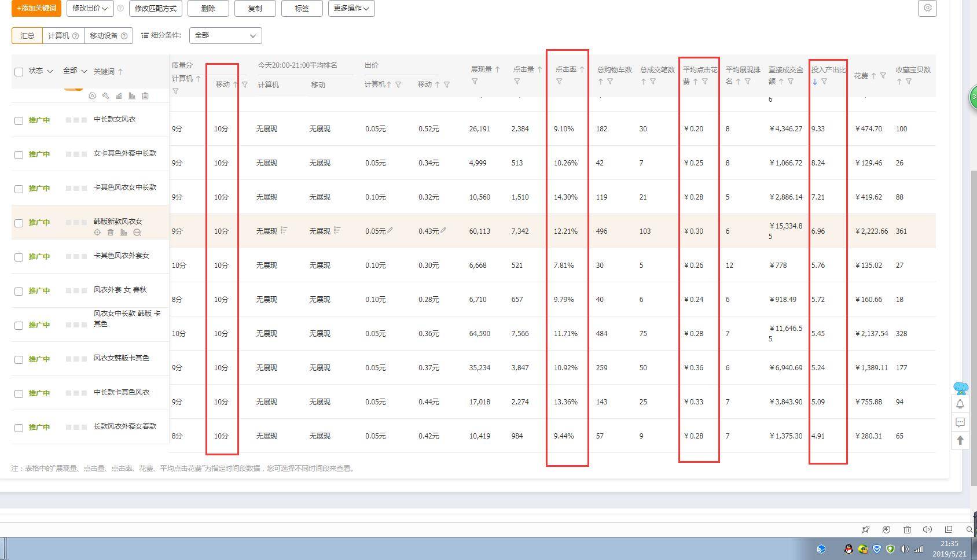This screenshot has height=560, width=977.
Task: Filter the 花费 column
Action: pos(883,75)
